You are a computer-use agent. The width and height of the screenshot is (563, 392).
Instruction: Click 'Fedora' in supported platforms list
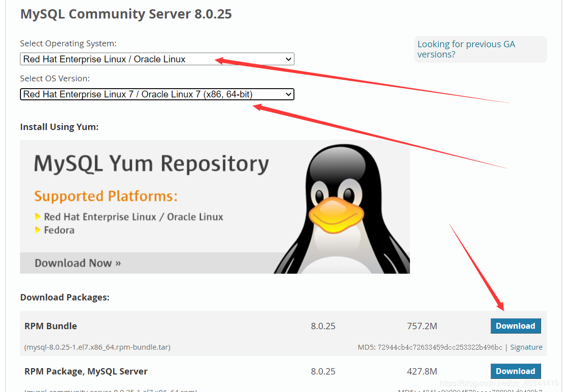(59, 230)
